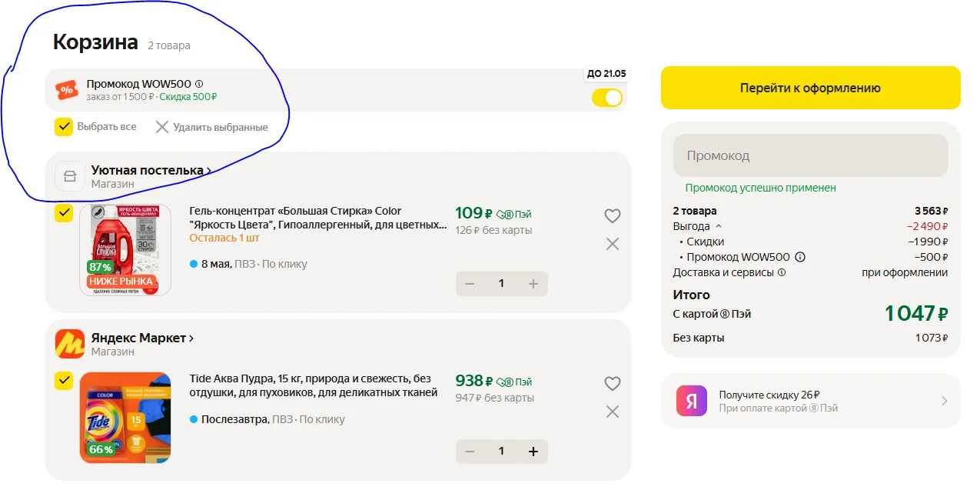Remove Гель-концентрат item with X icon
This screenshot has height=490, width=980.
pyautogui.click(x=612, y=244)
